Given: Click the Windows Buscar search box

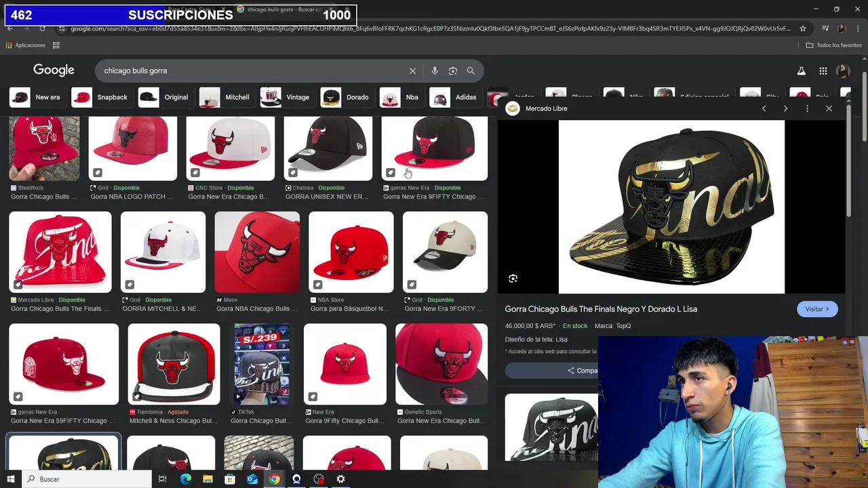Looking at the screenshot, I should tap(86, 479).
